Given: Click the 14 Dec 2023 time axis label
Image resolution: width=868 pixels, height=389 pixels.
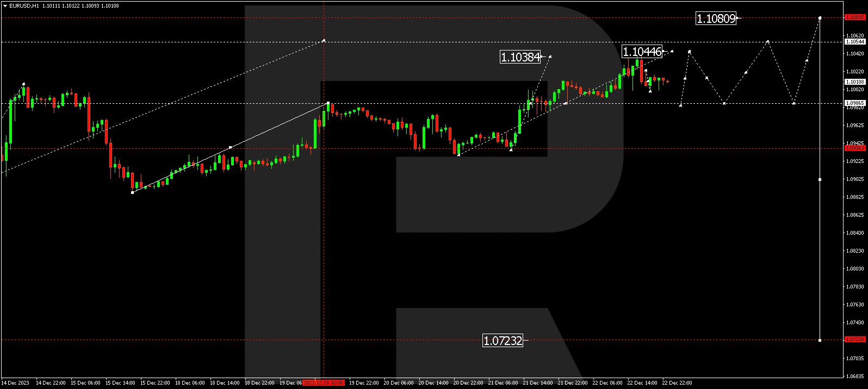Looking at the screenshot, I should [15, 383].
